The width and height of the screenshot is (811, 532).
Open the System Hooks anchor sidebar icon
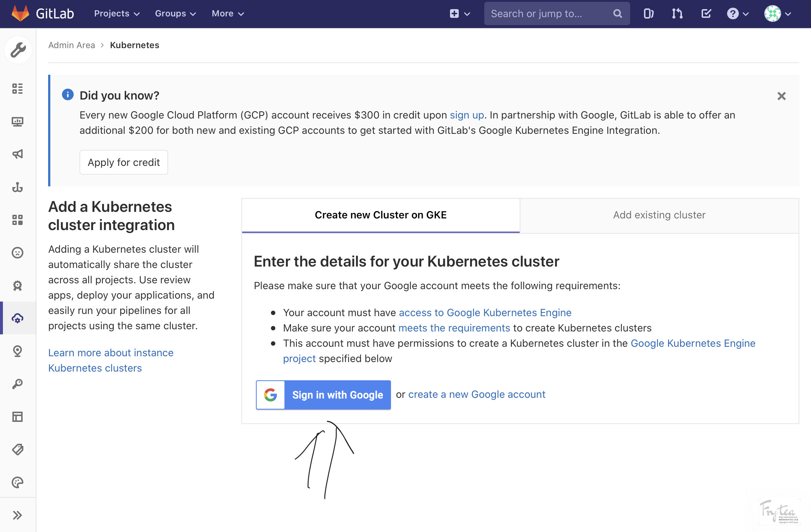pyautogui.click(x=18, y=187)
